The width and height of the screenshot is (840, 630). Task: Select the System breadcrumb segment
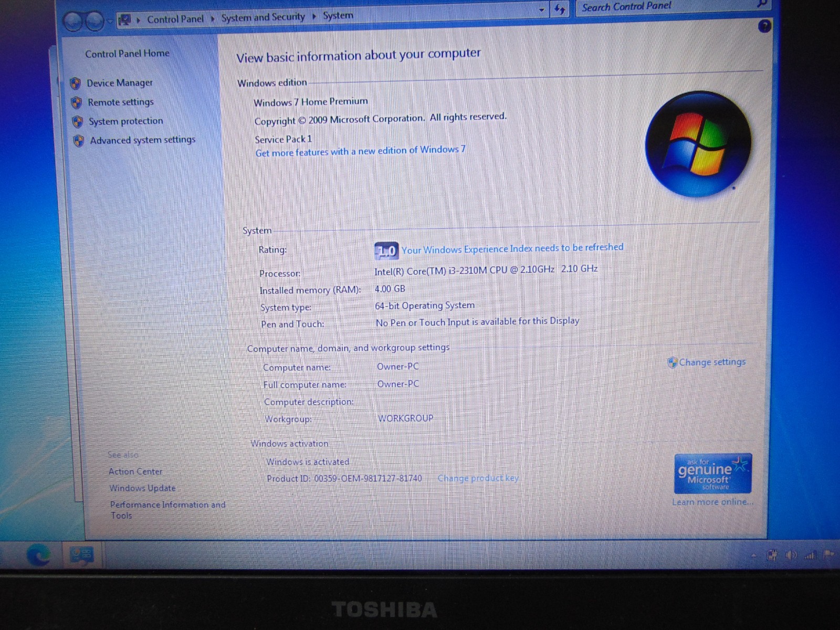[338, 16]
